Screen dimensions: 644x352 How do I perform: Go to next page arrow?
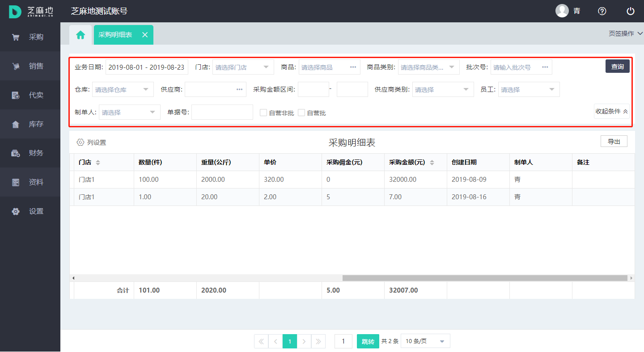pos(304,341)
